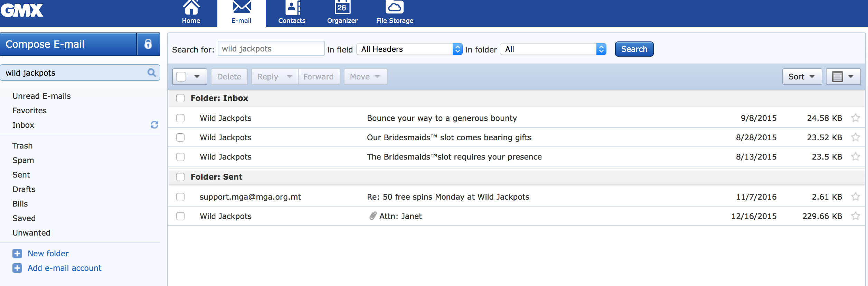Star the 'Our Bridesmaids slot comes bearing gifts' e-mail
868x286 pixels.
click(856, 137)
